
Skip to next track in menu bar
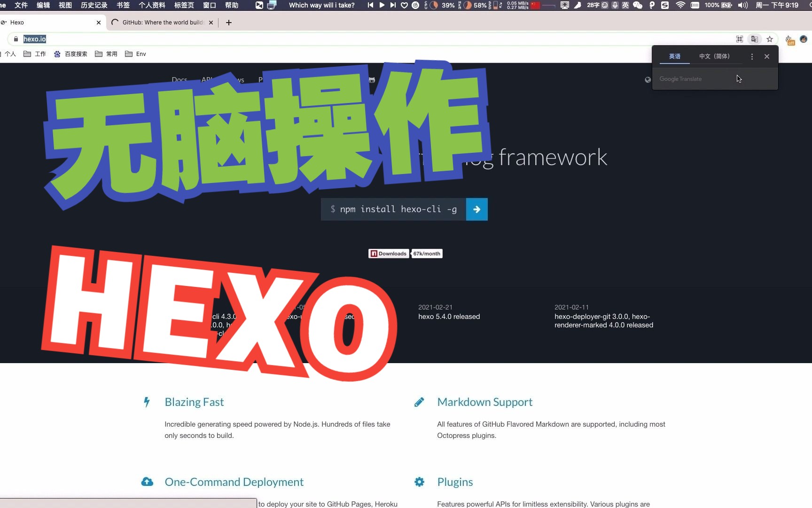tap(393, 5)
